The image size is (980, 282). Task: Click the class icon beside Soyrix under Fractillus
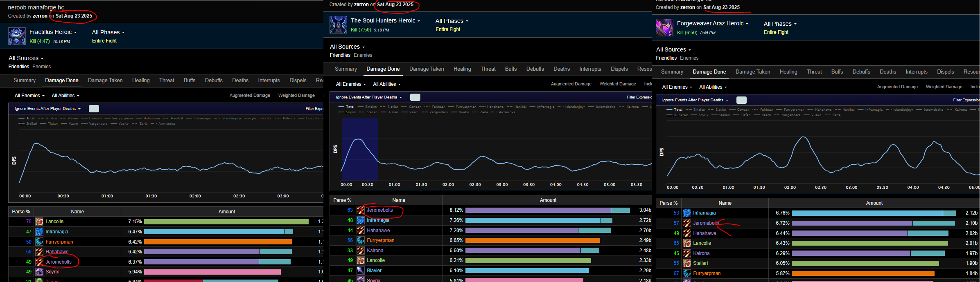(x=39, y=272)
